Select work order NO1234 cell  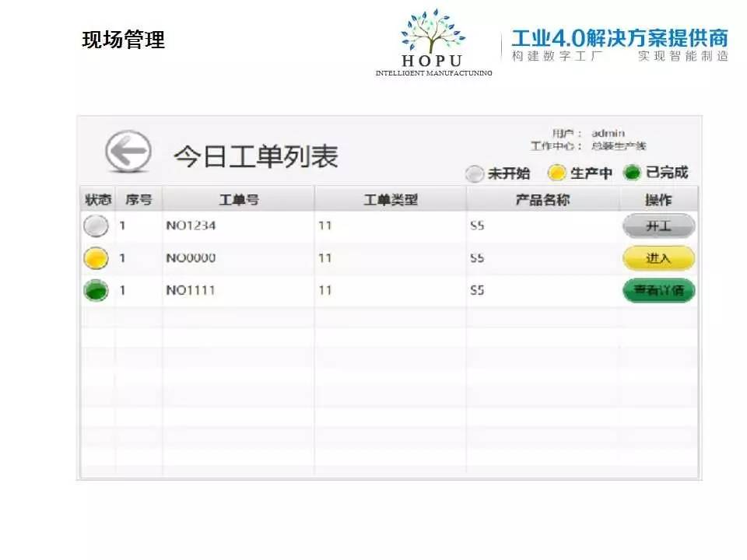[x=191, y=226]
